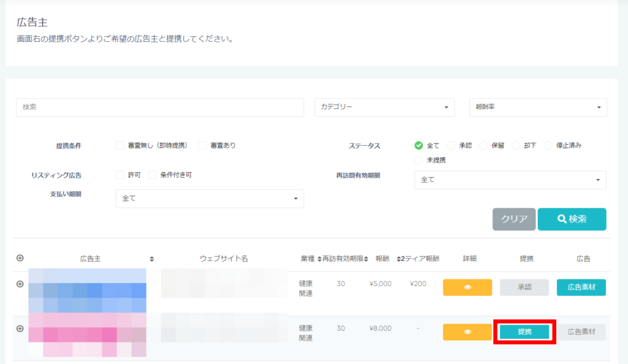This screenshot has height=364, width=628.
Task: Select the 承認 status radio
Action: coord(451,145)
